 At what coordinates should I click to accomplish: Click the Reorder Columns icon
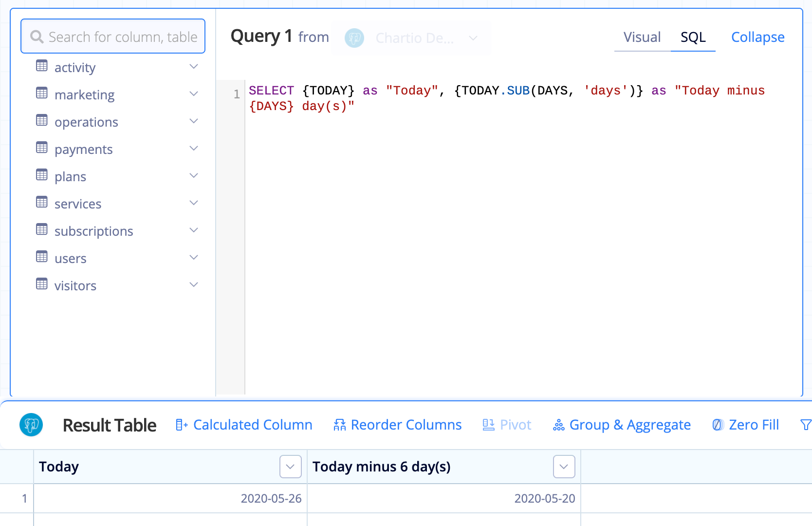[341, 425]
